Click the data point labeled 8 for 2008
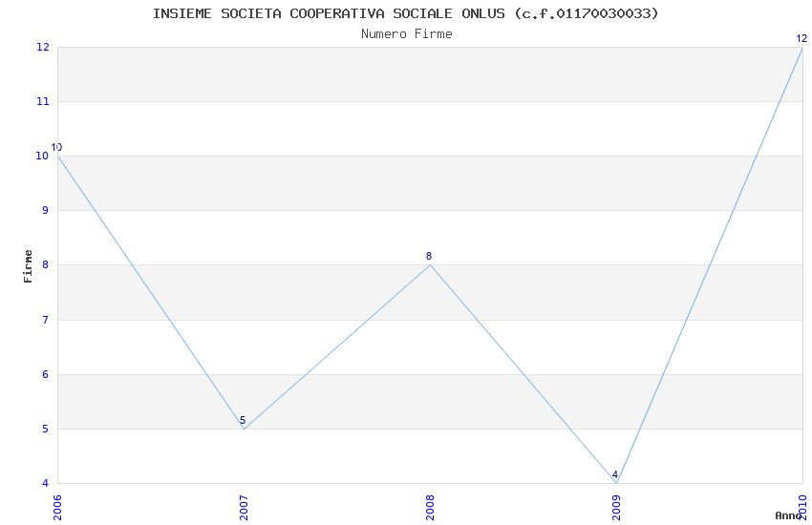 [429, 256]
